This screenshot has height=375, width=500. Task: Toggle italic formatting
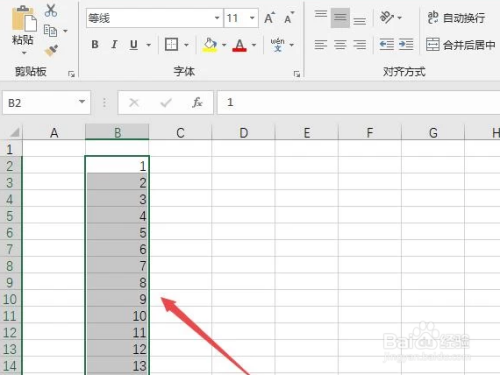(114, 44)
